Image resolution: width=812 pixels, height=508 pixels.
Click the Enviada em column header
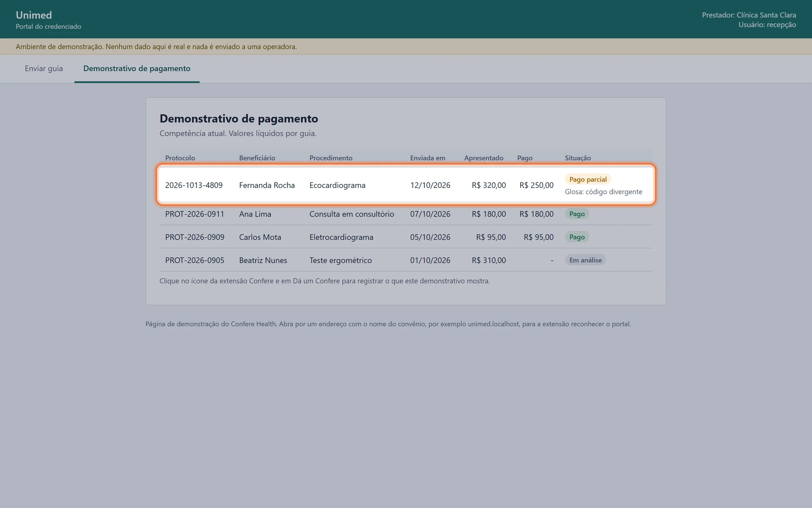(x=428, y=158)
